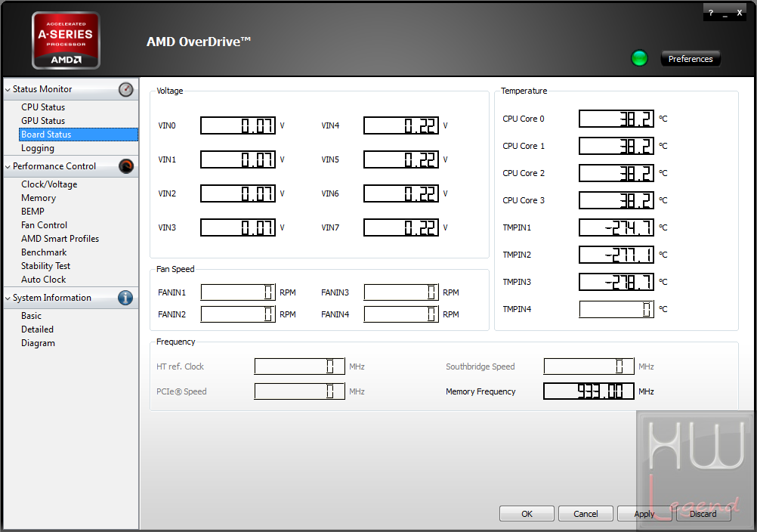The image size is (757, 532).
Task: View Basic system information
Action: pyautogui.click(x=32, y=316)
